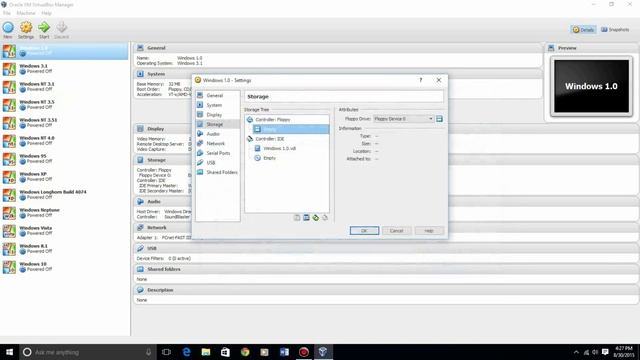Click the remove controller icon below Storage Tree
The width and height of the screenshot is (640, 360).
(x=306, y=218)
